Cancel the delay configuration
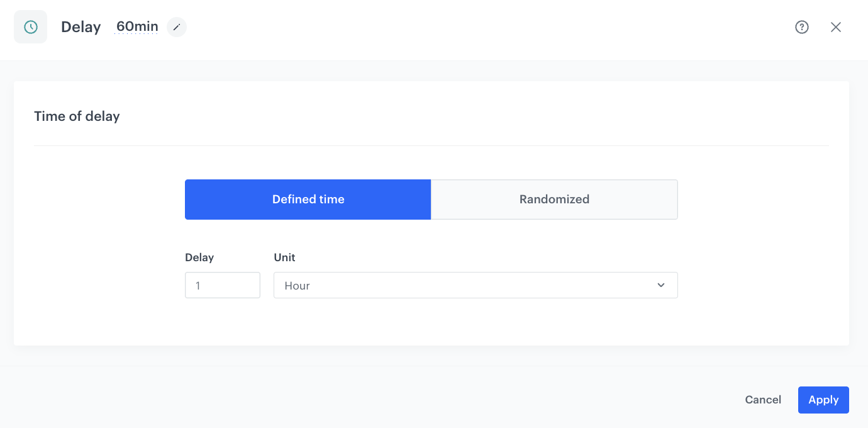The image size is (868, 428). click(763, 400)
